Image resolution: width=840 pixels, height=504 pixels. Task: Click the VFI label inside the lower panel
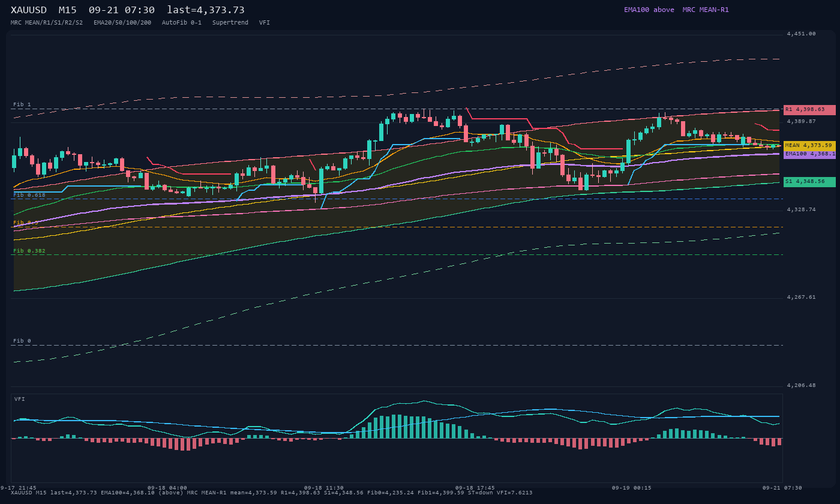click(x=20, y=400)
